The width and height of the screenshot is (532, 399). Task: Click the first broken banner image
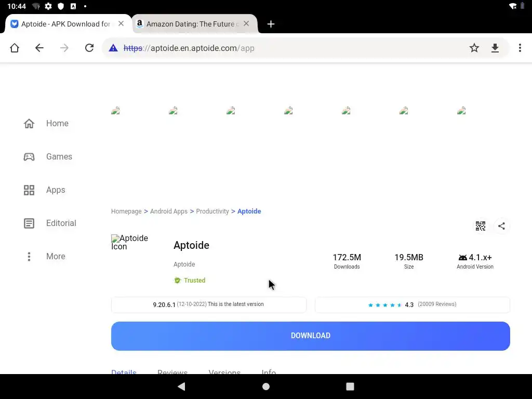[115, 111]
